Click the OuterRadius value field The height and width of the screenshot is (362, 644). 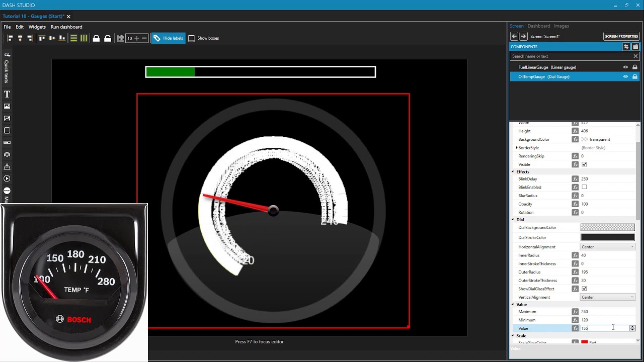tap(608, 272)
